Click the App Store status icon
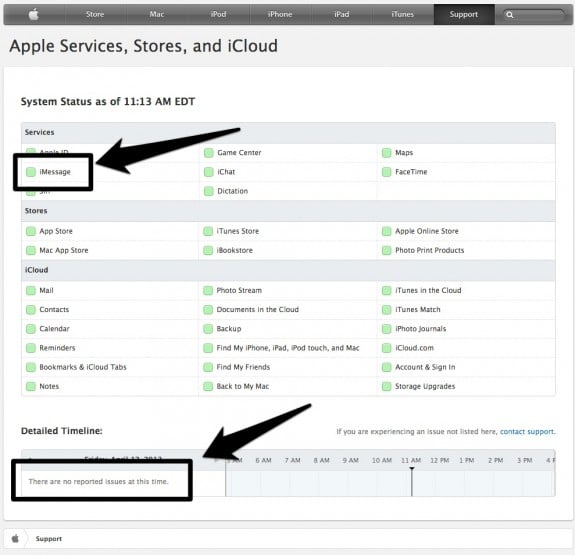Screen dimensions: 575x555 31,231
